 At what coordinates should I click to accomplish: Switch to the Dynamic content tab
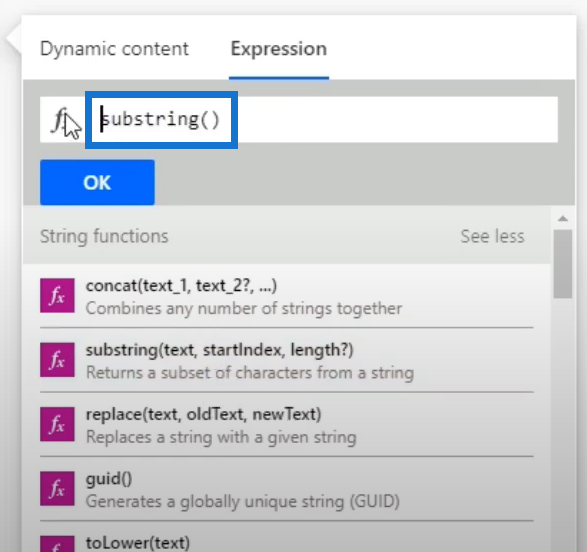pyautogui.click(x=114, y=49)
